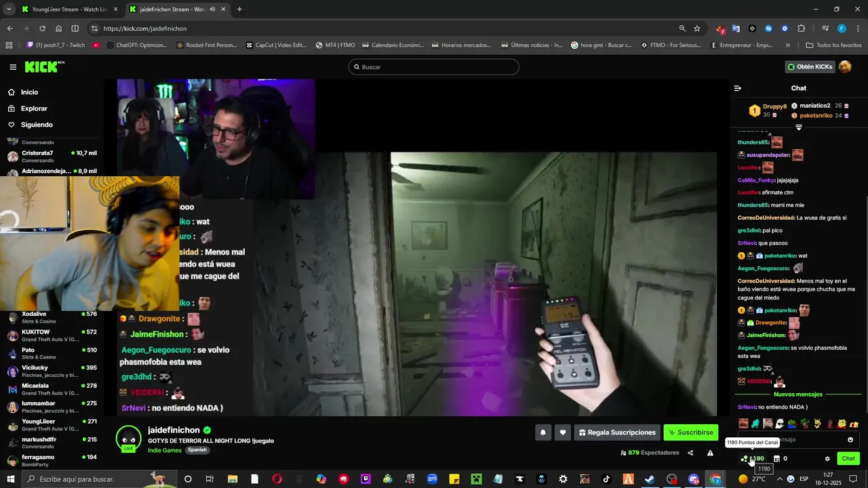This screenshot has height=488, width=868.
Task: Send message with Chat button
Action: [x=848, y=459]
